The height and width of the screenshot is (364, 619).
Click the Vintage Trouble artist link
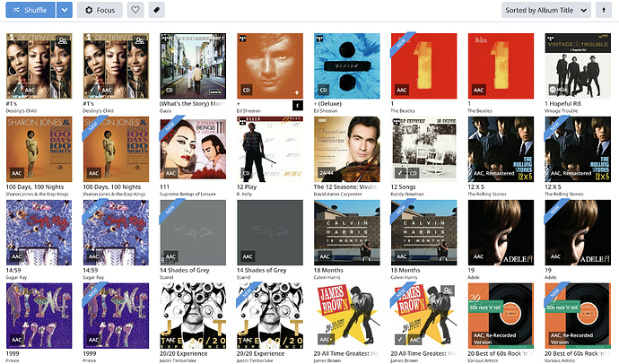pyautogui.click(x=561, y=111)
